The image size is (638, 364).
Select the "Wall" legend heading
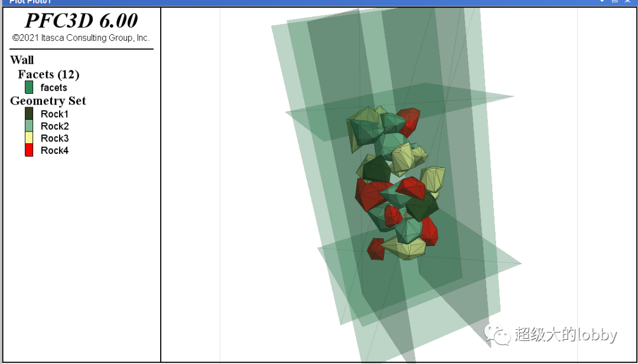coord(22,60)
